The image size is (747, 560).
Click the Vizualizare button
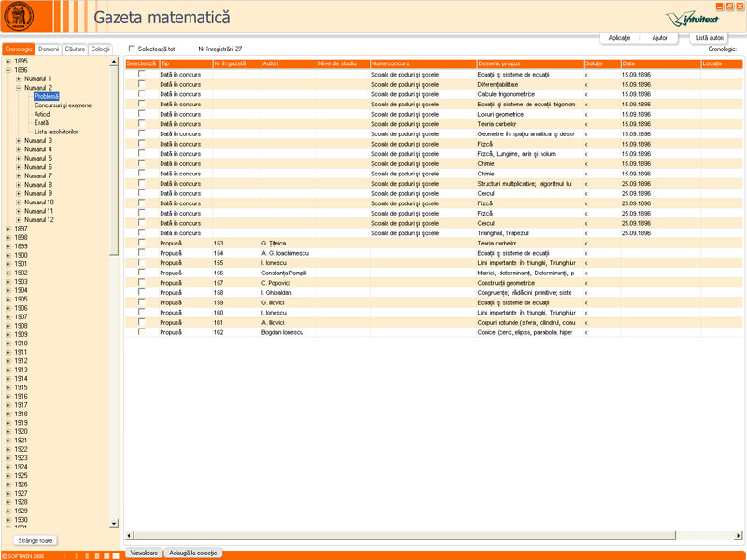(x=144, y=553)
